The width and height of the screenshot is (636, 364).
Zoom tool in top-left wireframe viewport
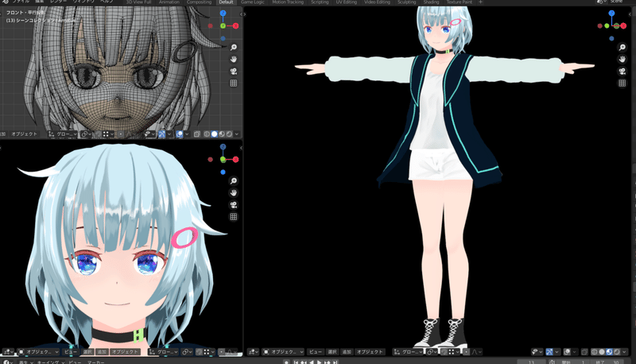point(234,48)
